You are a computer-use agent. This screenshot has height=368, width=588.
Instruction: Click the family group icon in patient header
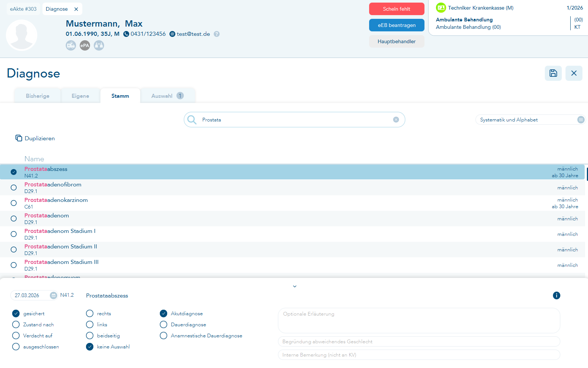(99, 45)
